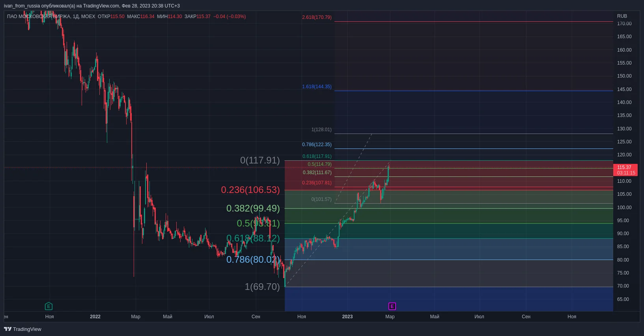Click the large retracement label 0.5(93.81)
The image size is (644, 336).
pyautogui.click(x=258, y=223)
